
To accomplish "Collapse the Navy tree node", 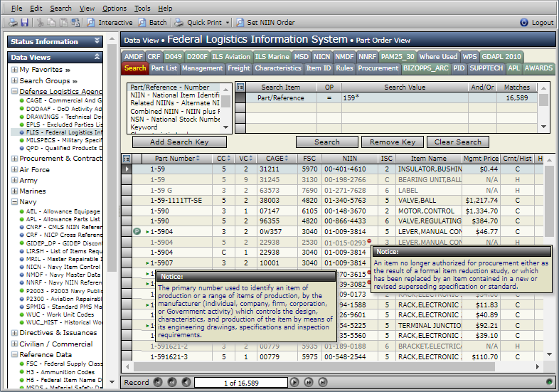I will click(14, 202).
